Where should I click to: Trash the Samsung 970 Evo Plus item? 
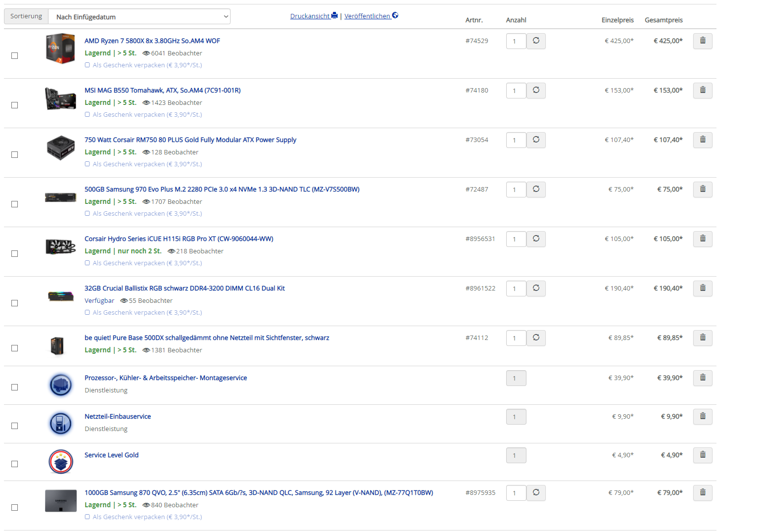pos(703,190)
